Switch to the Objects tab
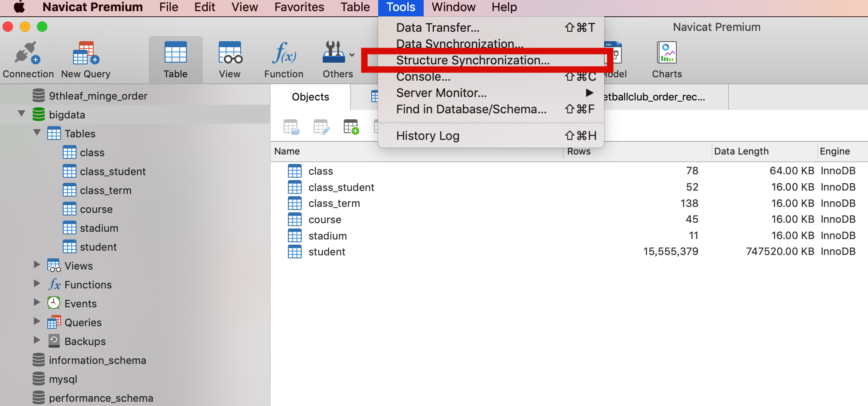868x406 pixels. [x=310, y=97]
